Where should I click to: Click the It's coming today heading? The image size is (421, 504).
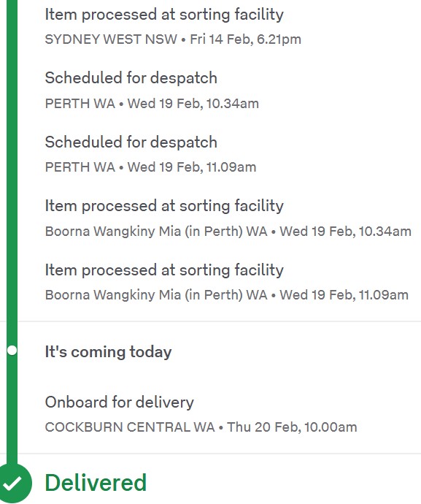coord(108,351)
